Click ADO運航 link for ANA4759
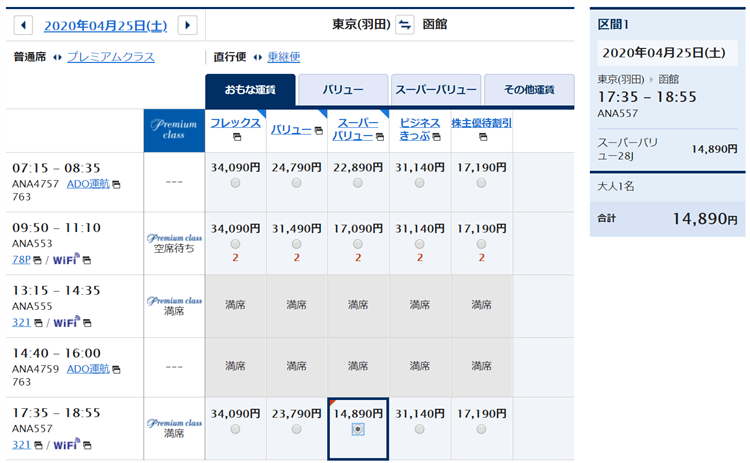This screenshot has width=750, height=463. tap(87, 369)
